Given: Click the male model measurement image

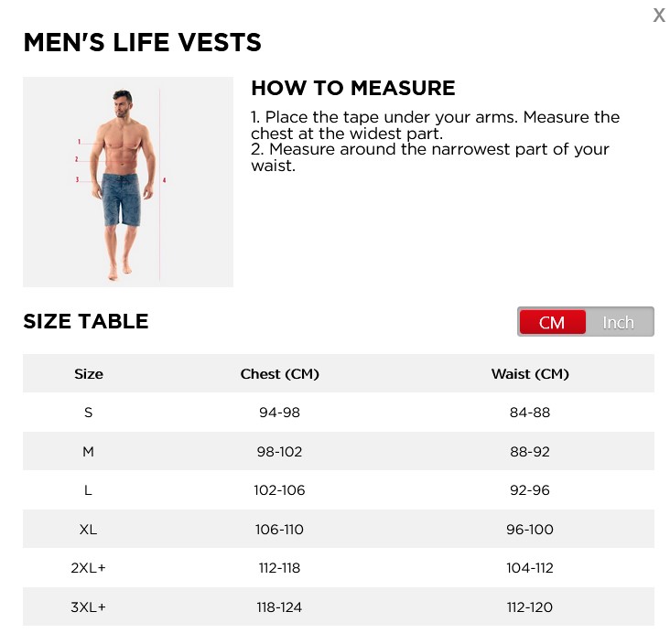Looking at the screenshot, I should point(128,182).
